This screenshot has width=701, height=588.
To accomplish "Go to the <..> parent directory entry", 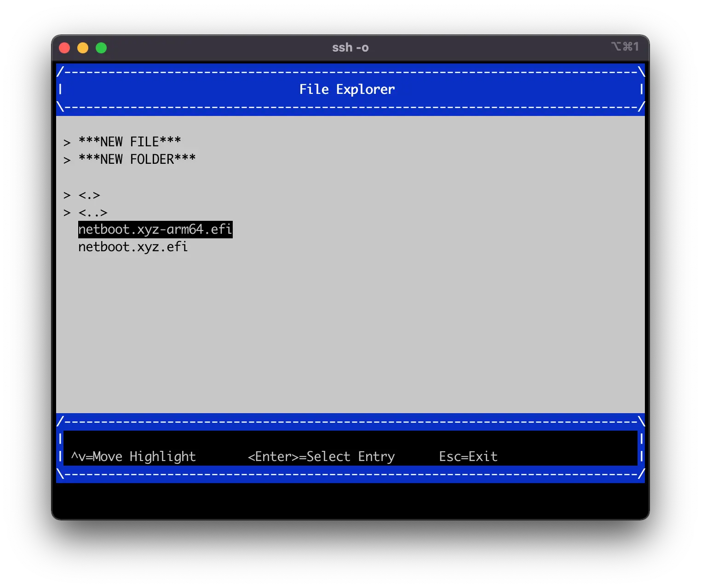I will tap(93, 213).
